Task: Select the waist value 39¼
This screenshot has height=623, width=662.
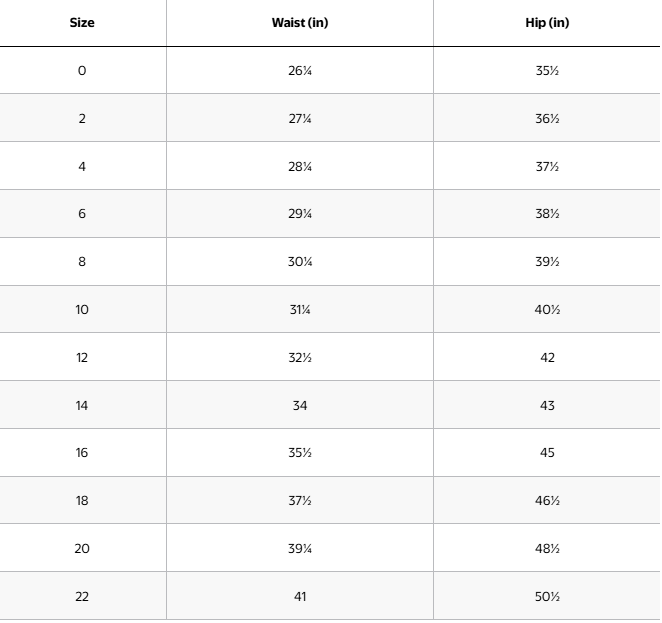Action: point(300,549)
